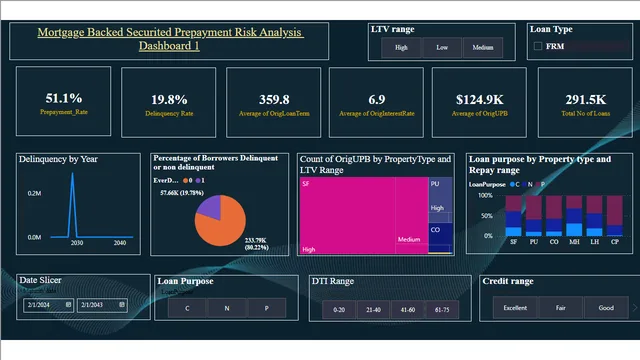Click the Percentage of Borrowers Delinquent title
The height and width of the screenshot is (360, 640).
pyautogui.click(x=216, y=162)
